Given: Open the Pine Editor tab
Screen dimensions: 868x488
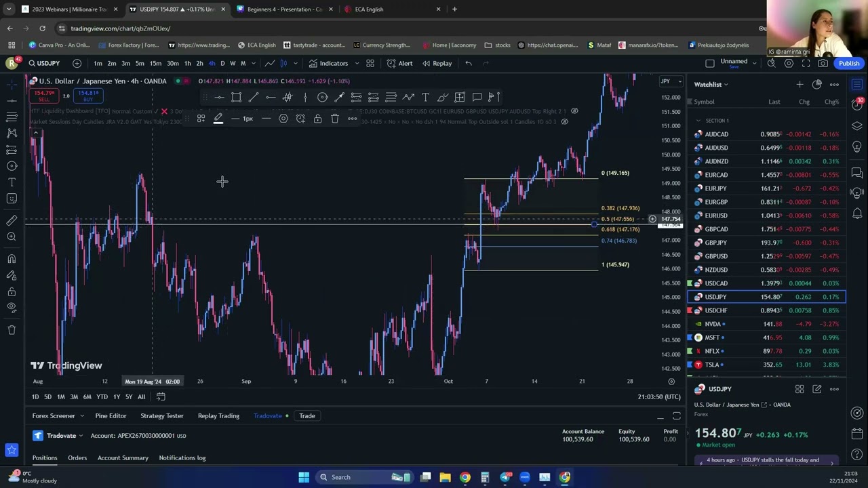Looking at the screenshot, I should 111,415.
